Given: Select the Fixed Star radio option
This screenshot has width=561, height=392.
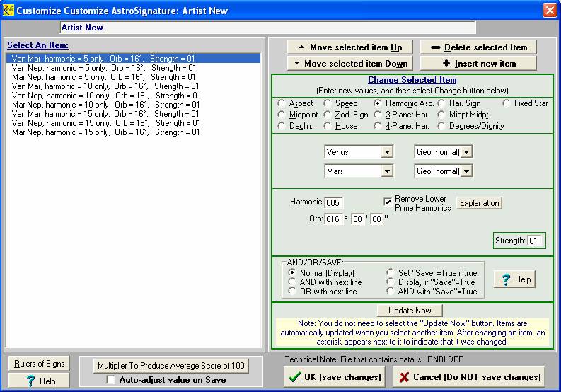Looking at the screenshot, I should [x=507, y=103].
